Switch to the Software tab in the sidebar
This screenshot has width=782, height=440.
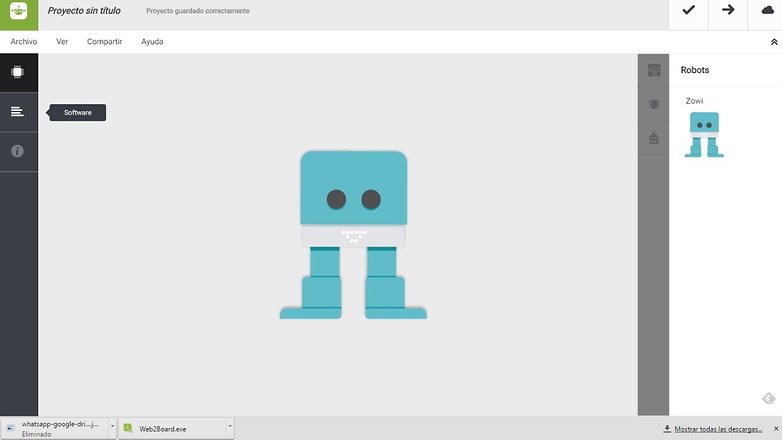pos(18,112)
